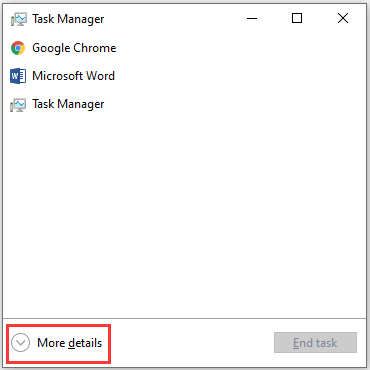
Task: Click the blank footer area left of End task
Action: pyautogui.click(x=192, y=343)
